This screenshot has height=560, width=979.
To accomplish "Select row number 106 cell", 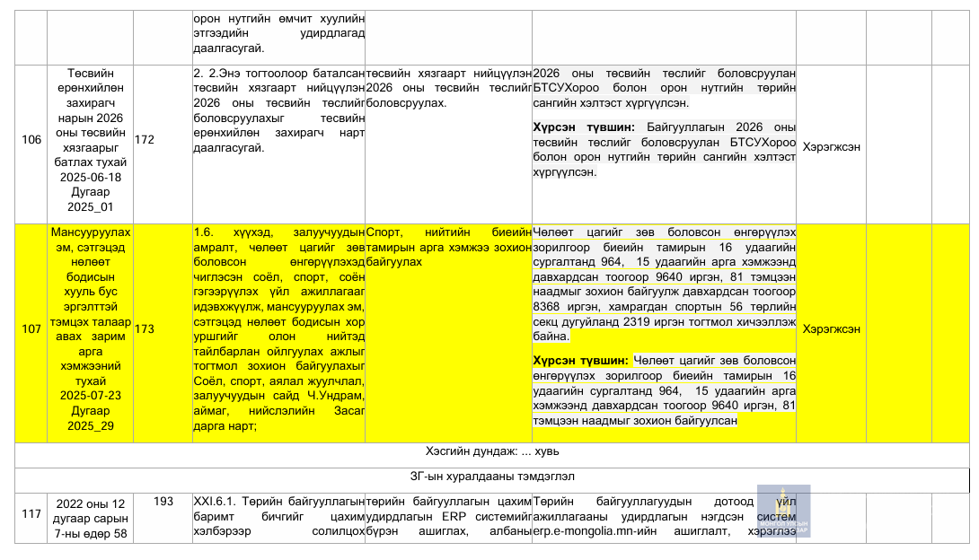I will (31, 140).
